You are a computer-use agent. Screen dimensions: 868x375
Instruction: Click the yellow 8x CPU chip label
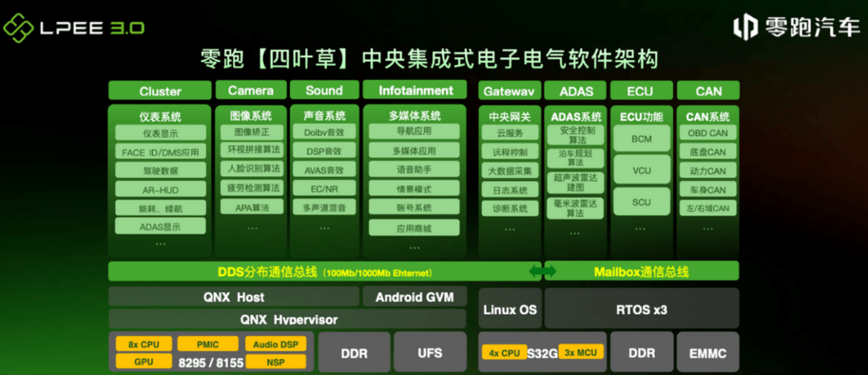pos(143,344)
